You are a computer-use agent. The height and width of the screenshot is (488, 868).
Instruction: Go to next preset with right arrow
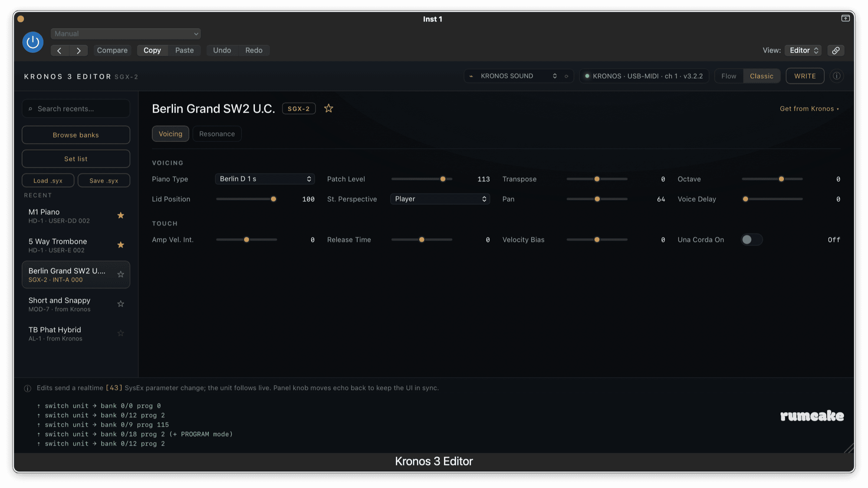(x=79, y=50)
